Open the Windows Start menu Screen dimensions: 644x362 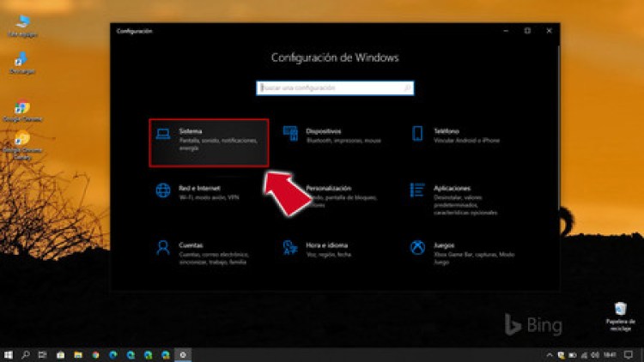tap(8, 353)
